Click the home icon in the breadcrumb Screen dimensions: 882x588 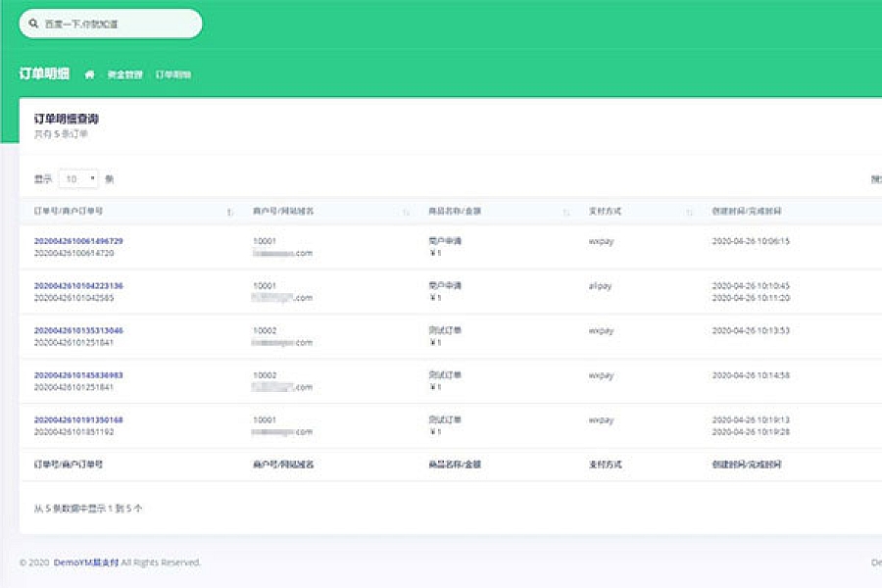89,74
